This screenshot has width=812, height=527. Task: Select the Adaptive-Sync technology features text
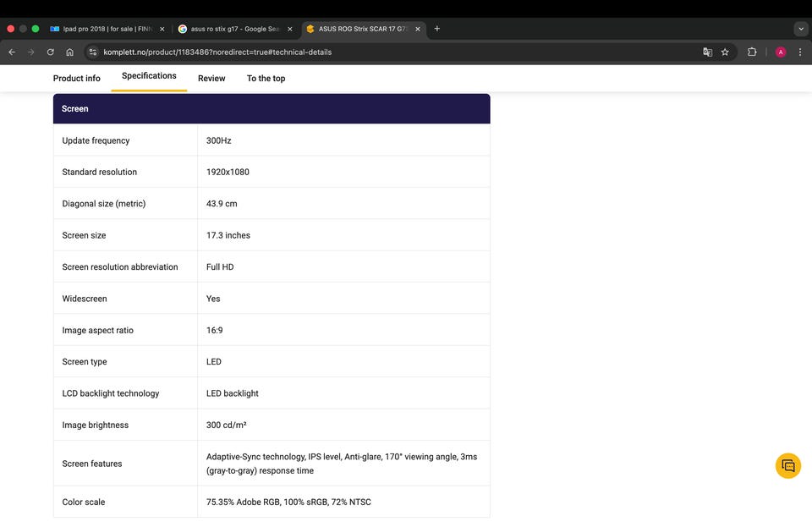click(342, 464)
